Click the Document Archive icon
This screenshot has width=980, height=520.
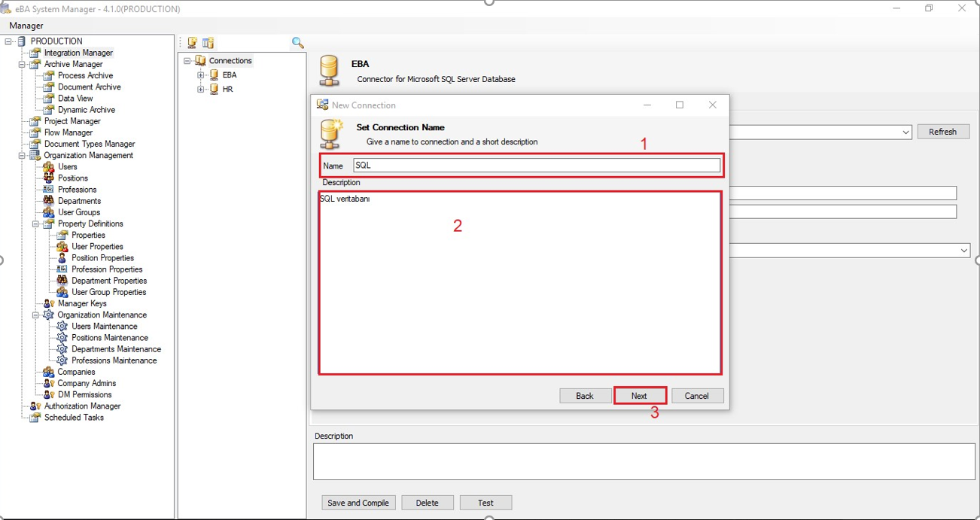(49, 87)
